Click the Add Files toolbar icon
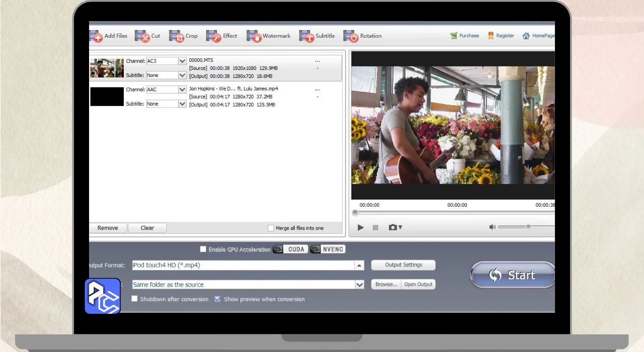The height and width of the screenshot is (352, 644). 96,36
